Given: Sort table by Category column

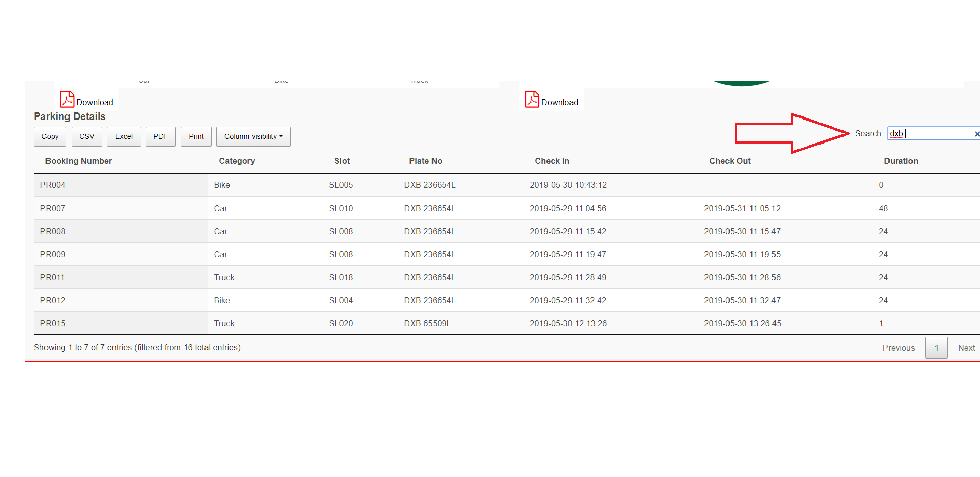Looking at the screenshot, I should [x=237, y=161].
